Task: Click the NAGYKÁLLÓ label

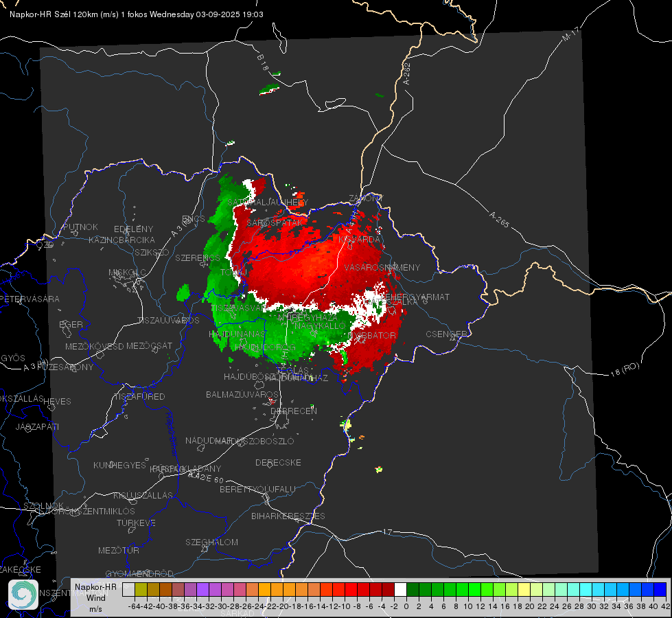Action: [320, 326]
